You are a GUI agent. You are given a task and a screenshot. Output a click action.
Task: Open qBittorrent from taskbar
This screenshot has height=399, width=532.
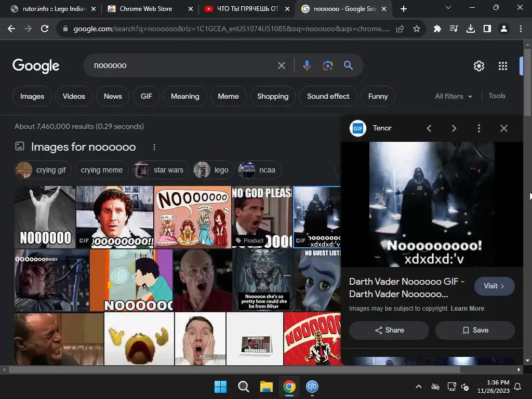(x=312, y=387)
